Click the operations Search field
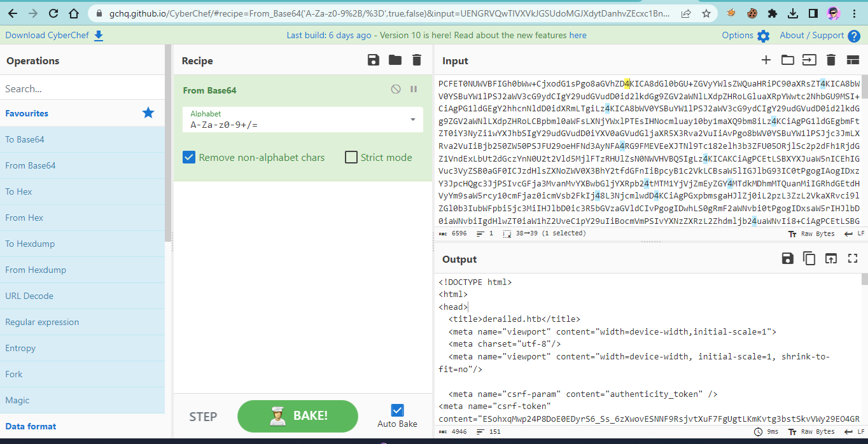 coord(81,88)
